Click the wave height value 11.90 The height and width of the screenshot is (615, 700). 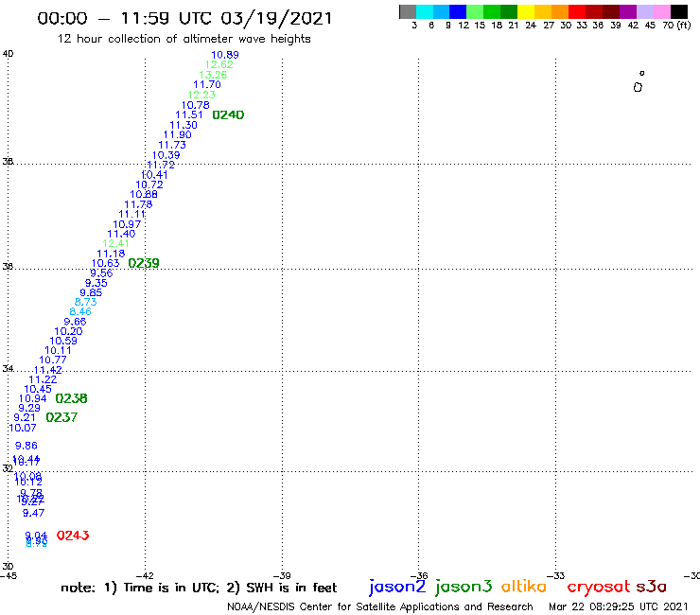(177, 135)
